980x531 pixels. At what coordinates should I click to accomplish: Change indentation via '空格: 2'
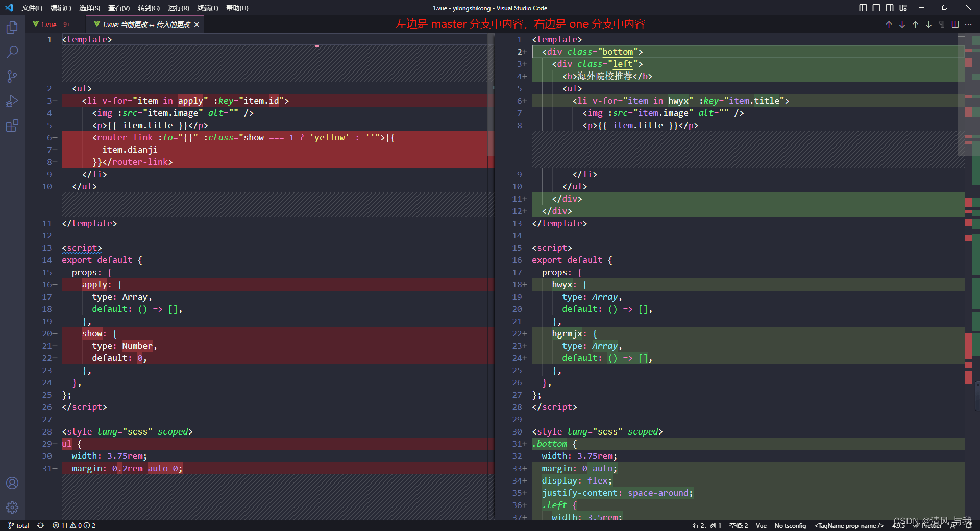tap(739, 525)
